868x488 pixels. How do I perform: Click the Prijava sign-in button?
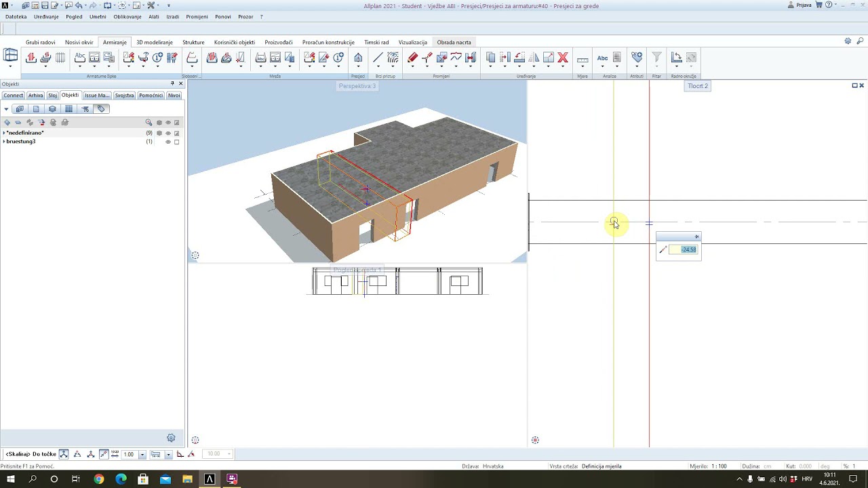click(x=801, y=5)
